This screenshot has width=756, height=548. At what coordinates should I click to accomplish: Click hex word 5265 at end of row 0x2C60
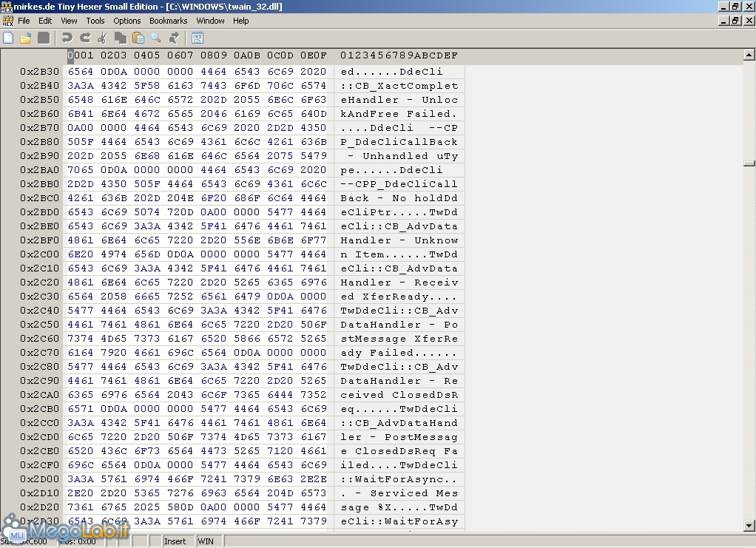coord(314,339)
